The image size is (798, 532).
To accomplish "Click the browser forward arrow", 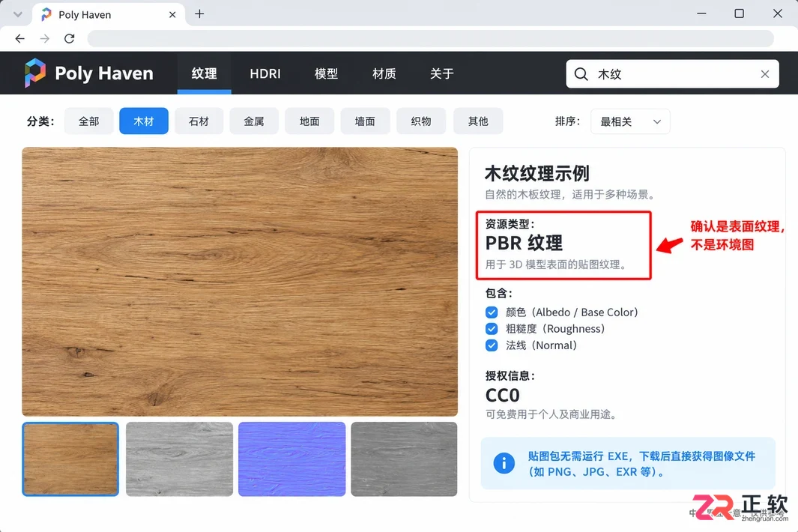I will pos(45,39).
